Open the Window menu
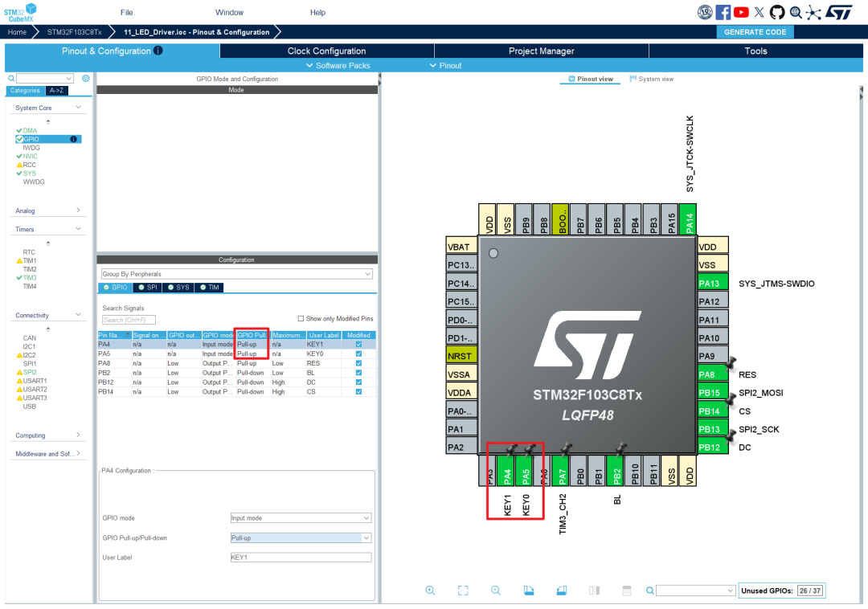This screenshot has width=868, height=609. [x=229, y=12]
